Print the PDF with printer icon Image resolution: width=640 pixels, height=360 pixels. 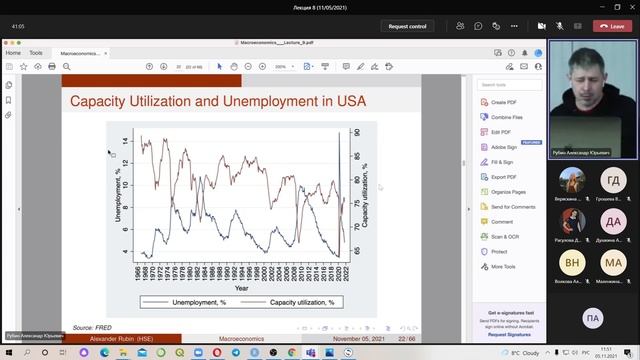click(52, 67)
